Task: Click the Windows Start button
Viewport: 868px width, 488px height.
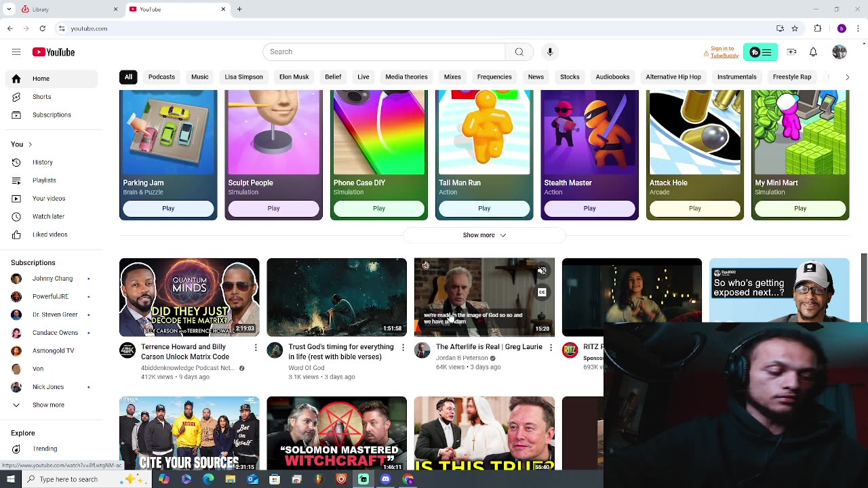Action: 9,479
